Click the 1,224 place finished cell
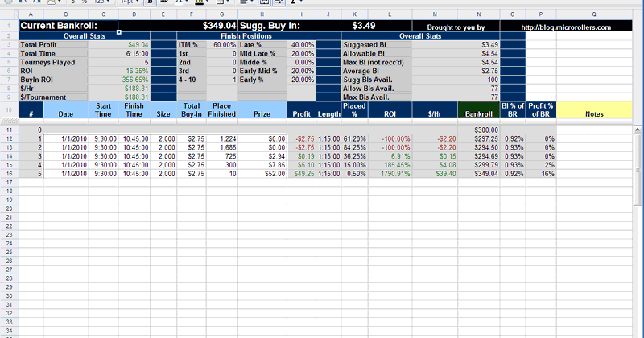 click(x=222, y=138)
